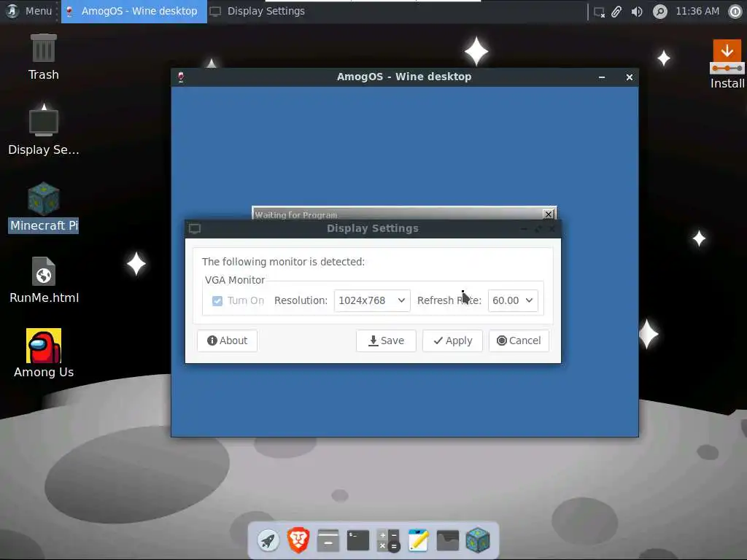Close the AmogOS Wine desktop window
Image resolution: width=747 pixels, height=560 pixels.
coord(630,77)
